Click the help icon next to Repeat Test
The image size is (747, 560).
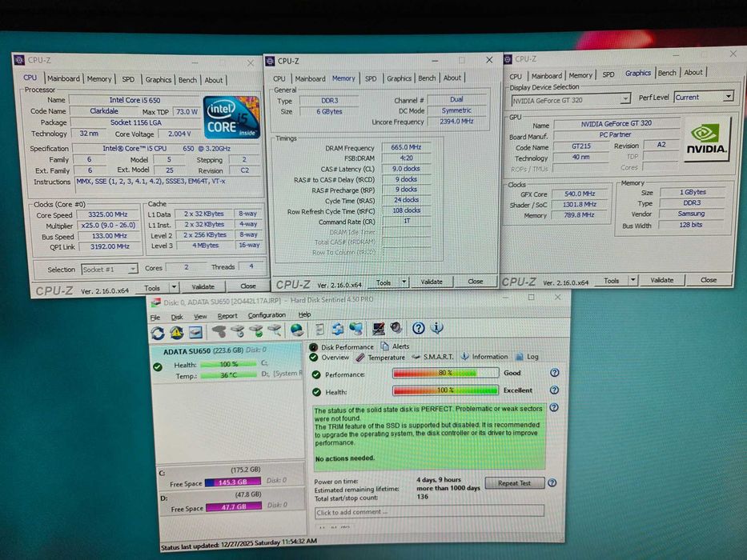coord(552,482)
